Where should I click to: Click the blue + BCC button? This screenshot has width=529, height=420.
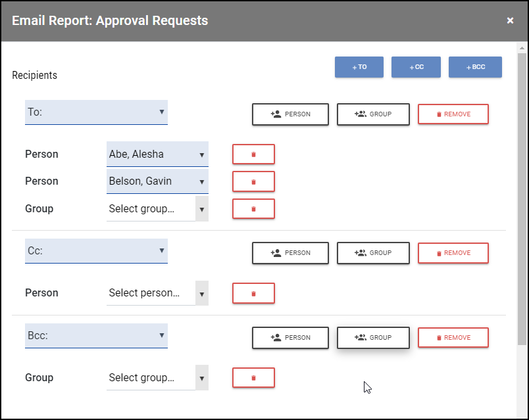coord(475,67)
